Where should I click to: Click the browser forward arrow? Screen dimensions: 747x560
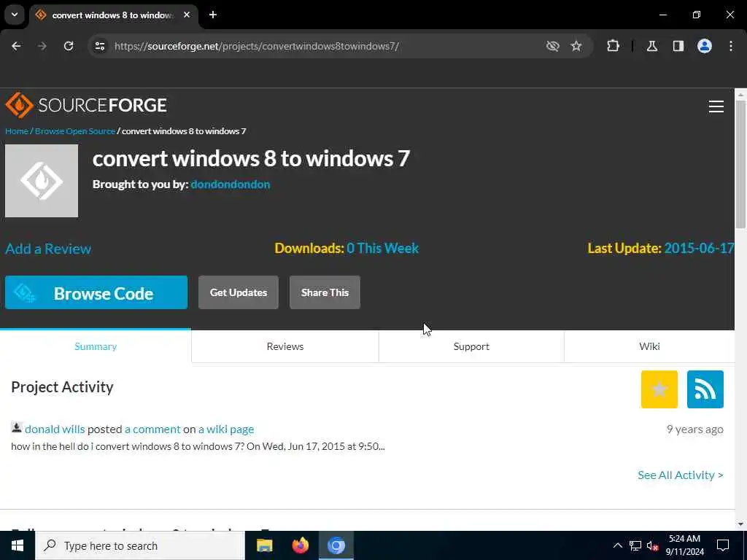point(42,46)
